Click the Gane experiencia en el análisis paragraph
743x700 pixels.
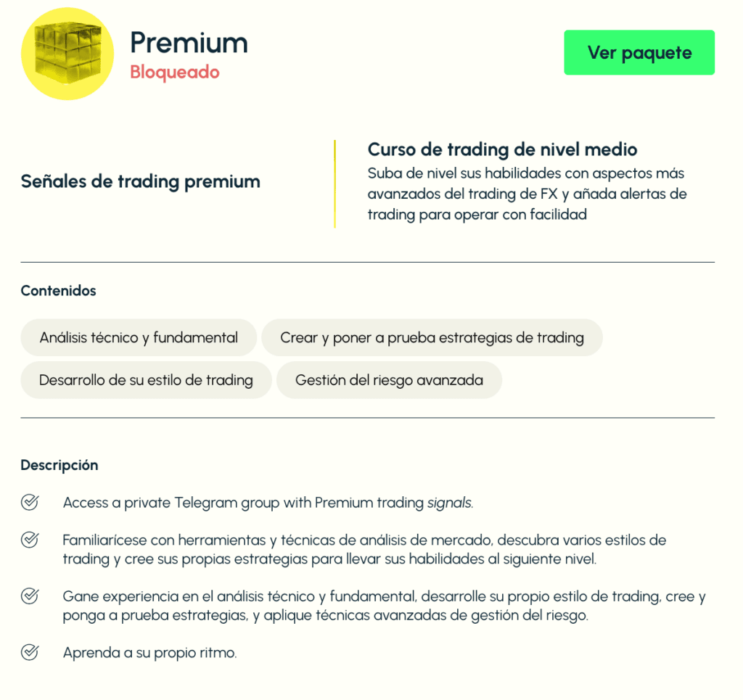coord(384,606)
